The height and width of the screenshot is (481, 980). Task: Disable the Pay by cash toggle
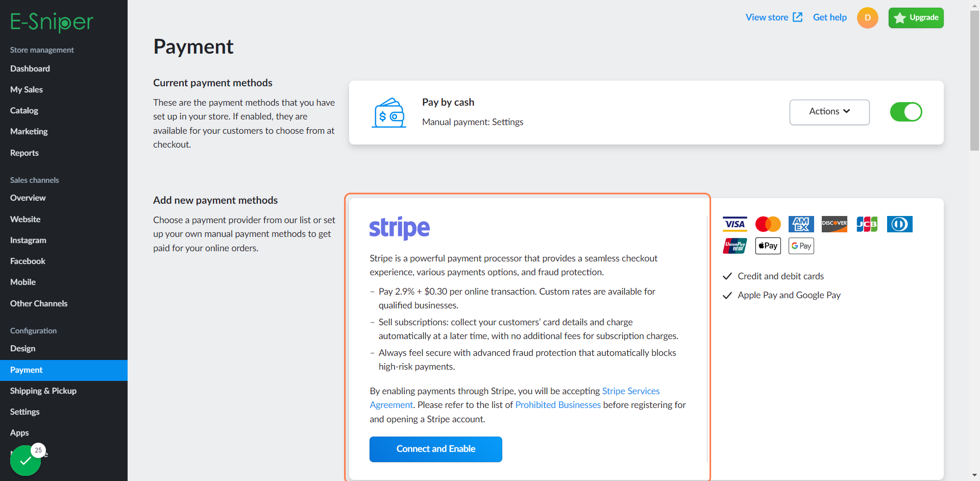(x=906, y=112)
